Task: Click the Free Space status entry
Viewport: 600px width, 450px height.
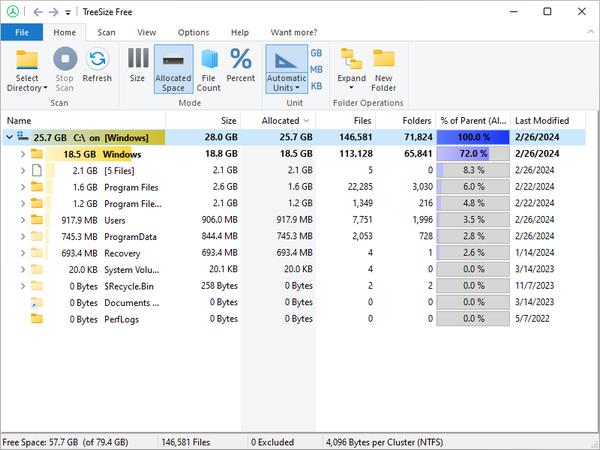Action: click(x=65, y=442)
